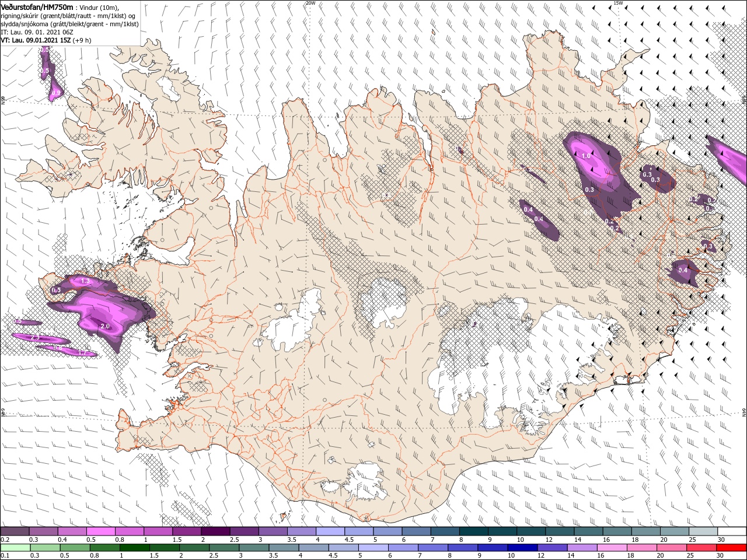Select the 'VT: Lau. 09.01.2021 15Z' valid-time line
Viewport: 747px width, 560px height.
pos(46,40)
